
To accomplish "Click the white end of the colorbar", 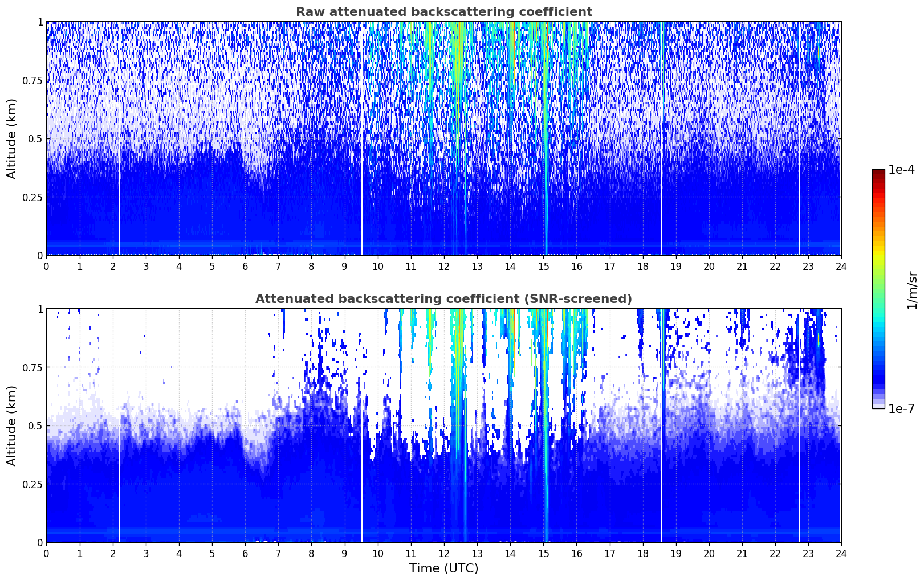I will point(878,406).
